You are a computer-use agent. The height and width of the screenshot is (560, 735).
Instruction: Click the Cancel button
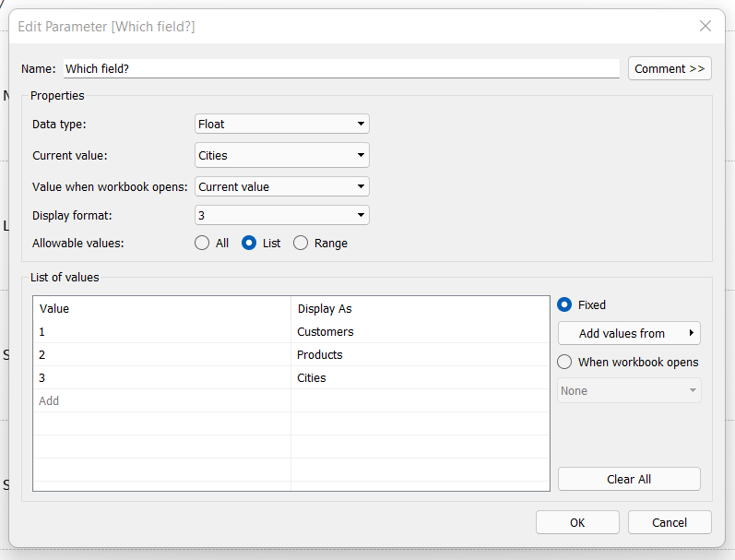(670, 522)
